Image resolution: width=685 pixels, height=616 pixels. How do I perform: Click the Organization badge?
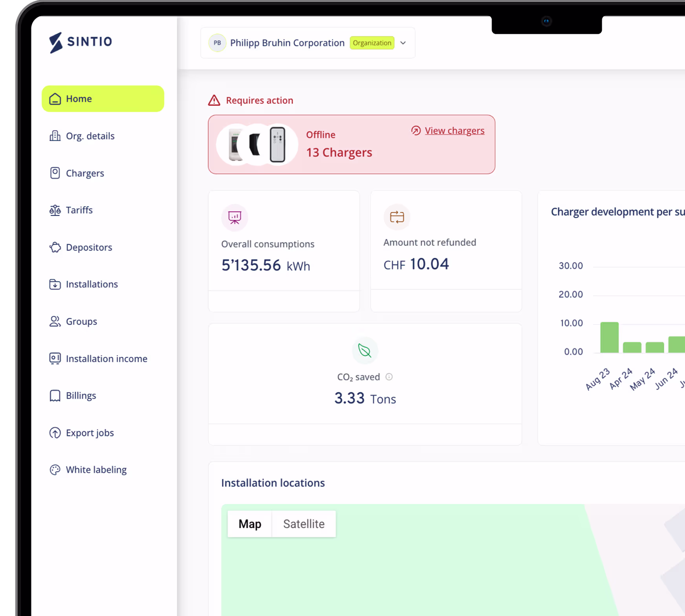point(372,43)
